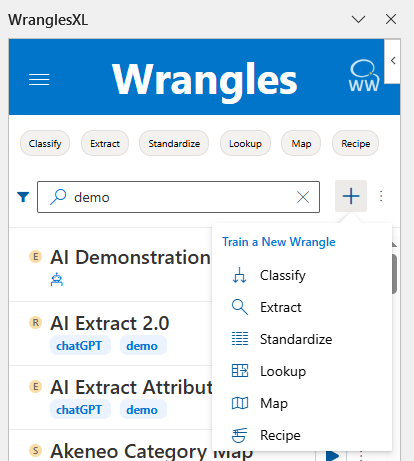Choose Extract from the Train menu

pos(302,307)
